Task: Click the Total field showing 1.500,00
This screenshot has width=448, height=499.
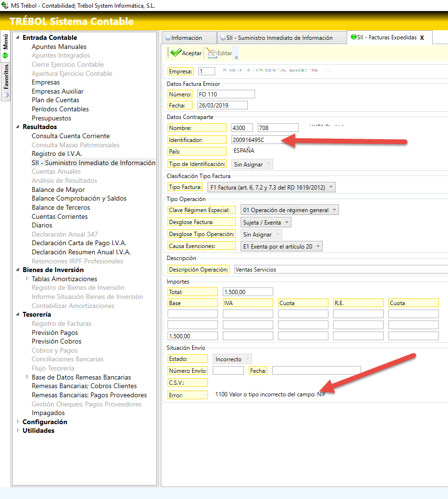Action: [x=248, y=292]
